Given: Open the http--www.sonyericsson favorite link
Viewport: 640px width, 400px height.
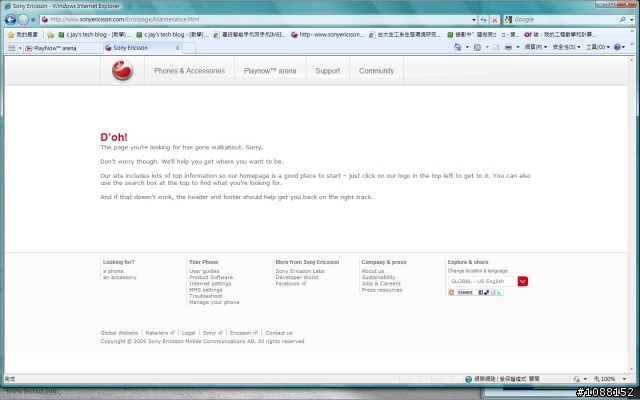Looking at the screenshot, I should (328, 35).
